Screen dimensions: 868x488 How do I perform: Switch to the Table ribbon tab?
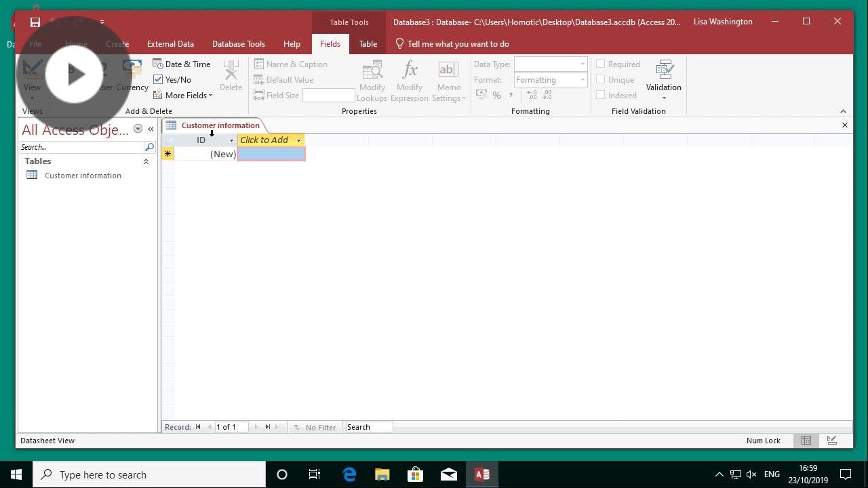pos(368,43)
